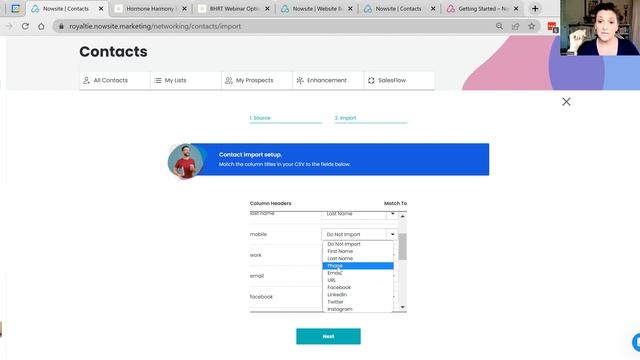Open a new browser tab with plus
Viewport: 640px width, 360px height.
tap(535, 9)
